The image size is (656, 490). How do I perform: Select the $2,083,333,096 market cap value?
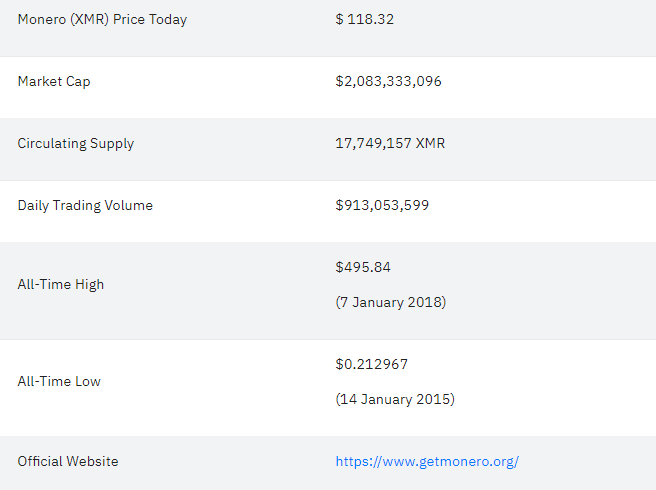click(x=388, y=81)
